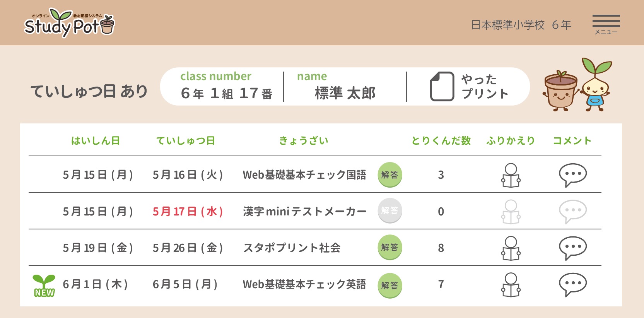Click the 解答 button for Web基礎基本チェック英語
Screen dimensions: 644x318
(x=390, y=286)
